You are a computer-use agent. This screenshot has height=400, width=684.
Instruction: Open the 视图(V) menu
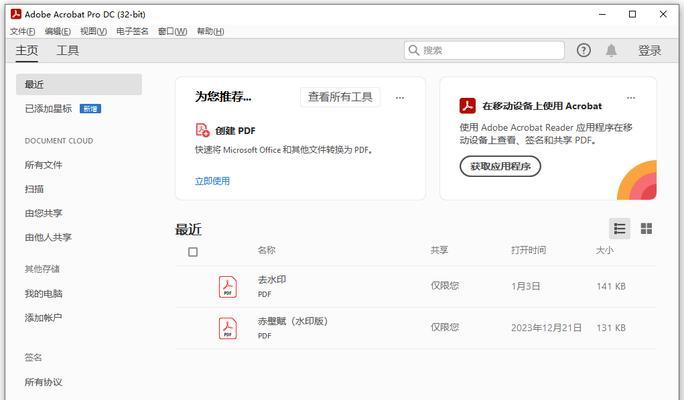[93, 31]
